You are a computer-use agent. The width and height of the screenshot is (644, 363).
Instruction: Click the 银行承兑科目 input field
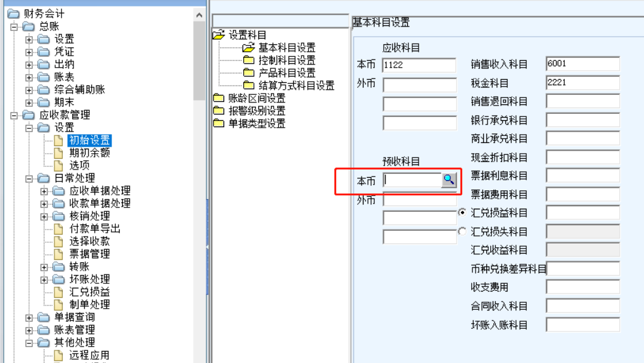click(583, 120)
